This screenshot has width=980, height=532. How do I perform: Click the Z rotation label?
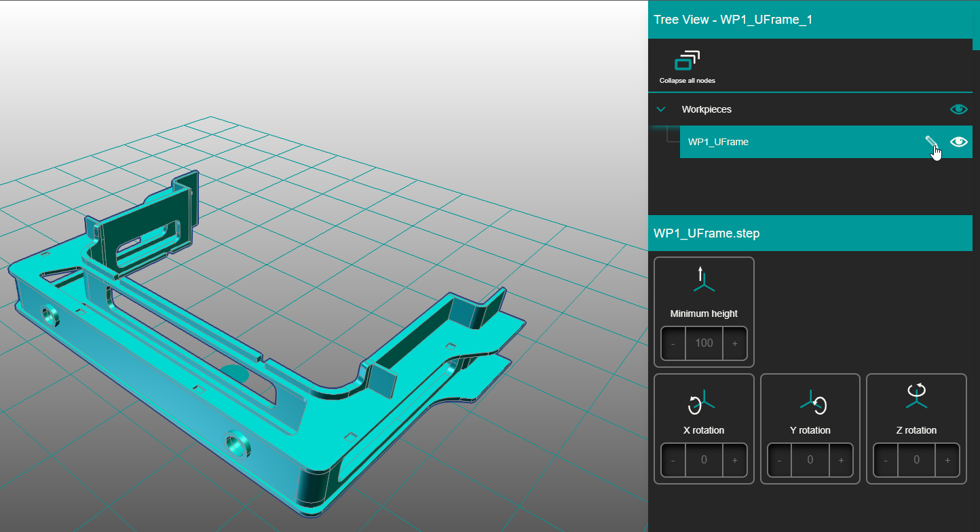click(916, 430)
